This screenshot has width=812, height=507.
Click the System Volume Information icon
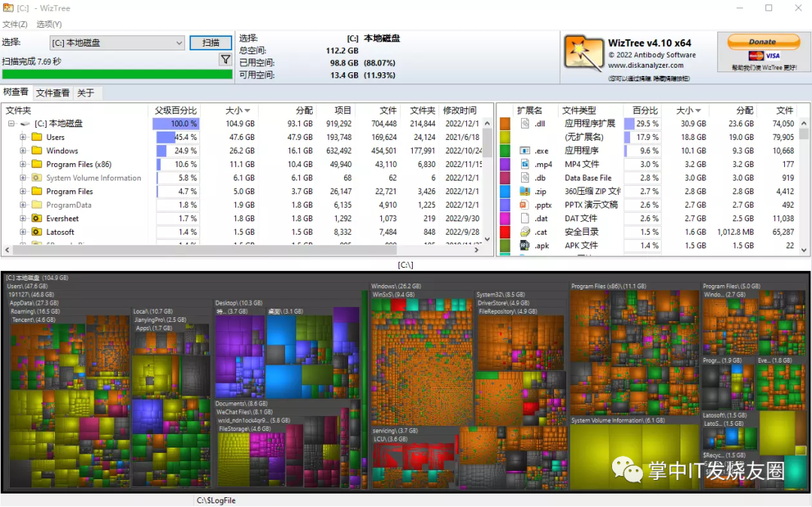coord(36,178)
